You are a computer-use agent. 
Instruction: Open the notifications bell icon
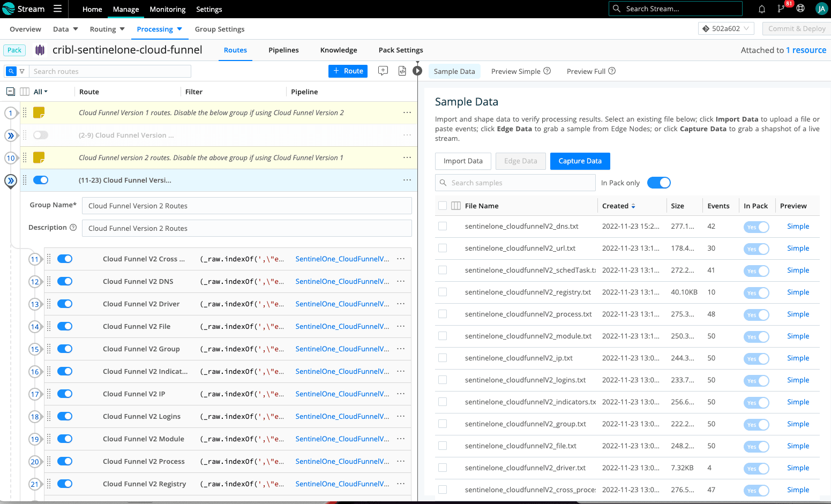point(761,9)
